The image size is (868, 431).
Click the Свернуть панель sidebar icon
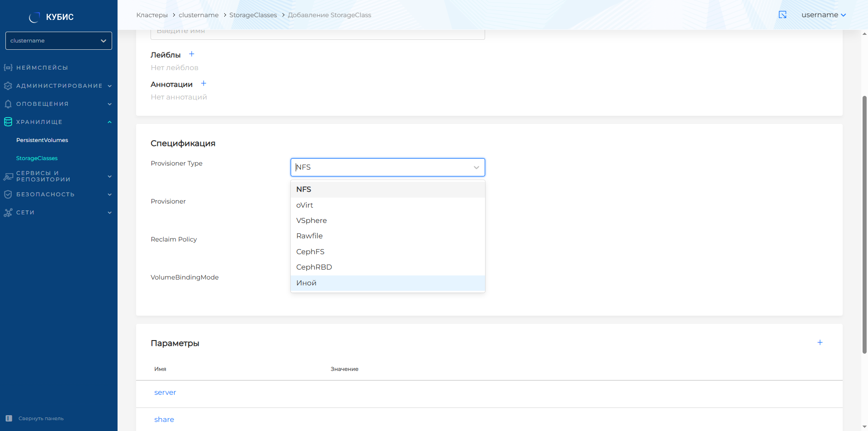[x=9, y=418]
